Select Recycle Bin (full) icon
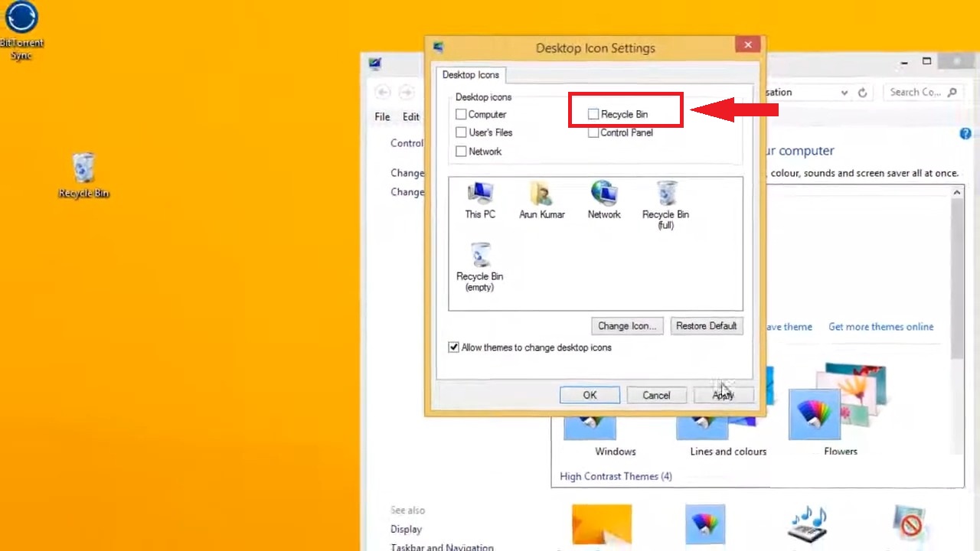 click(665, 205)
